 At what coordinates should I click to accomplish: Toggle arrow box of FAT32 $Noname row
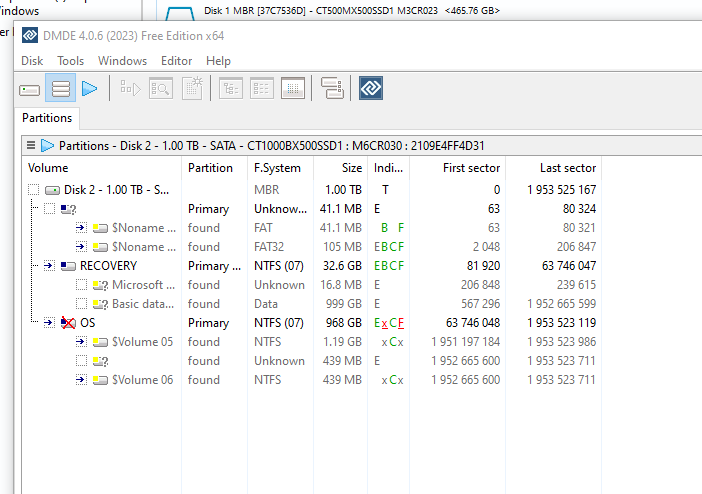pyautogui.click(x=81, y=247)
